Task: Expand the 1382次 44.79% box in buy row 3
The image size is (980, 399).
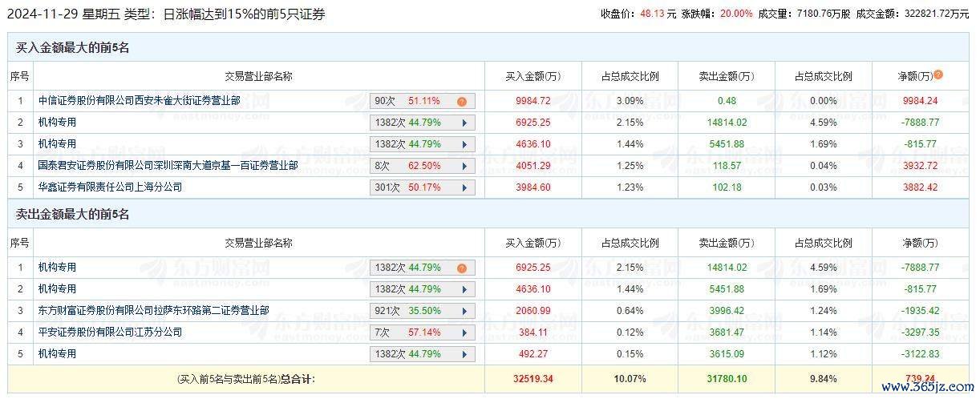Action: (x=464, y=145)
